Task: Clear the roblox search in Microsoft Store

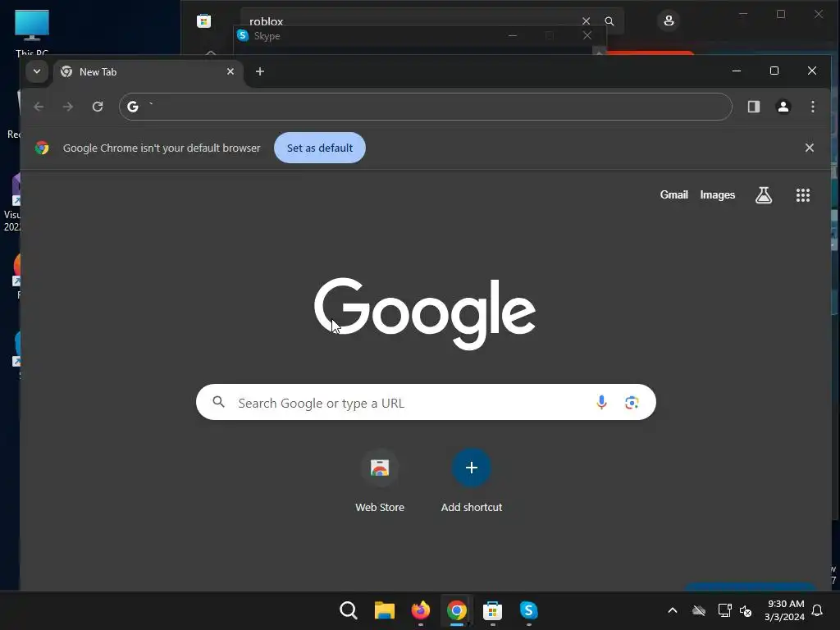Action: [x=586, y=21]
